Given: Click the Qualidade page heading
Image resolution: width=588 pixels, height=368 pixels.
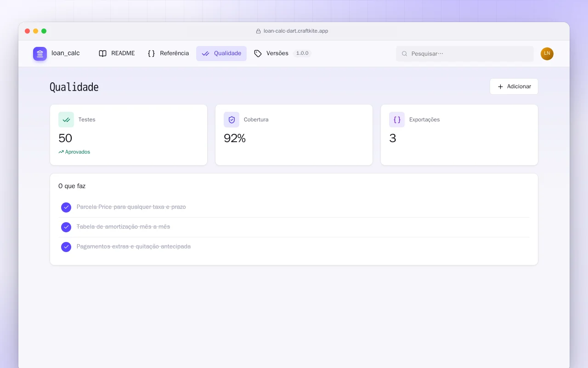Looking at the screenshot, I should (x=74, y=87).
